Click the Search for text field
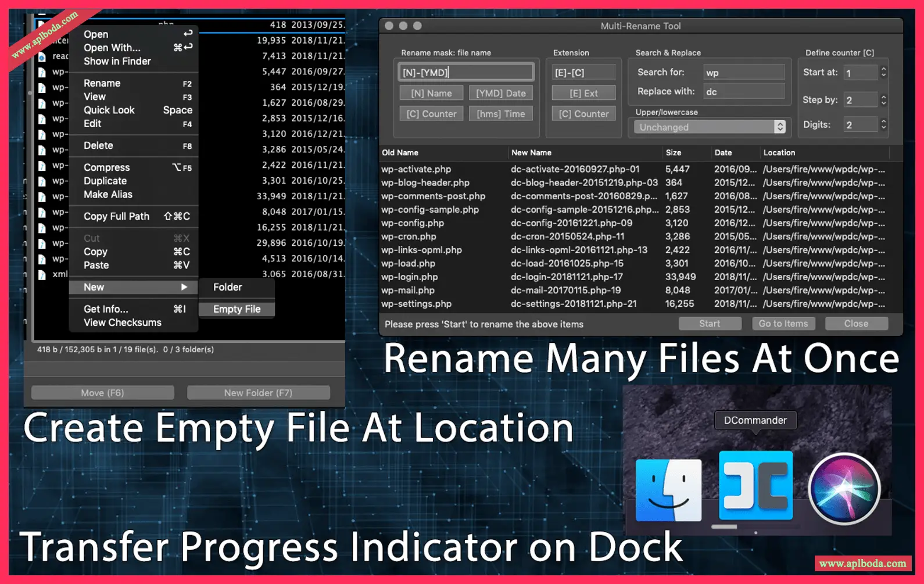 [743, 72]
